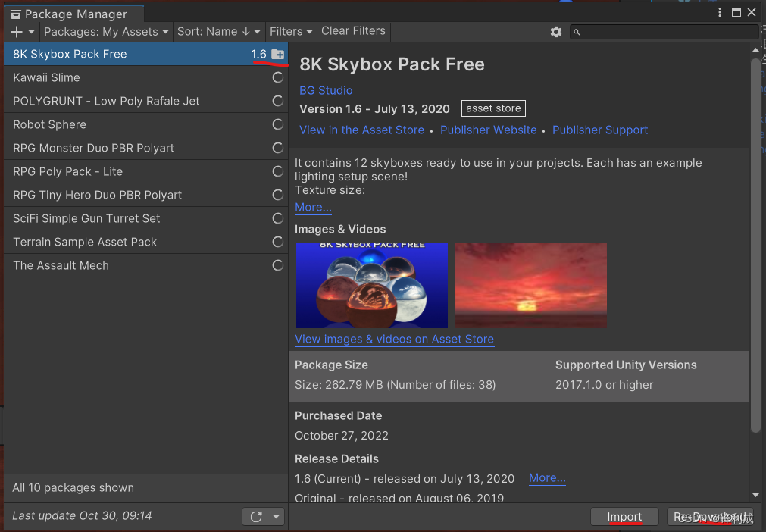Open Publisher Support link
The height and width of the screenshot is (532, 766).
tap(600, 130)
